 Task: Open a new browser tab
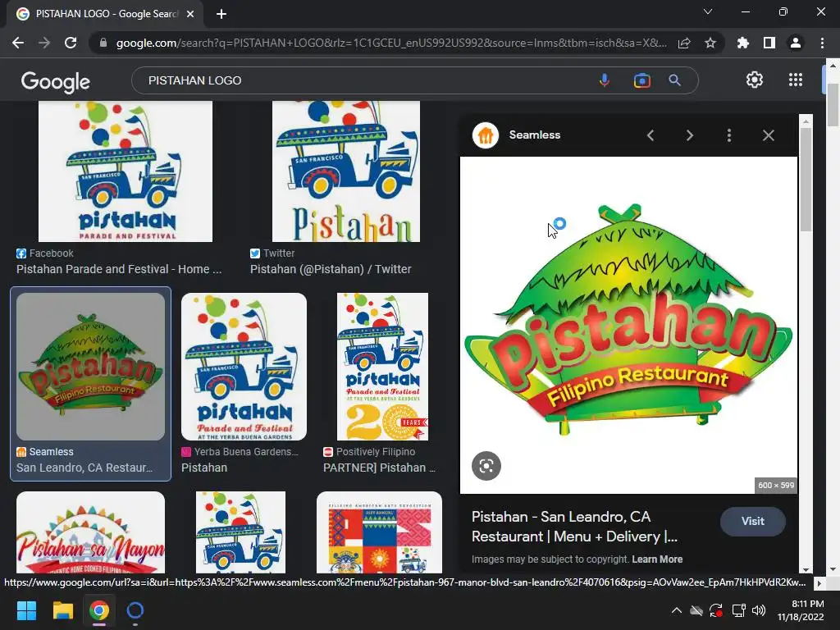(221, 14)
